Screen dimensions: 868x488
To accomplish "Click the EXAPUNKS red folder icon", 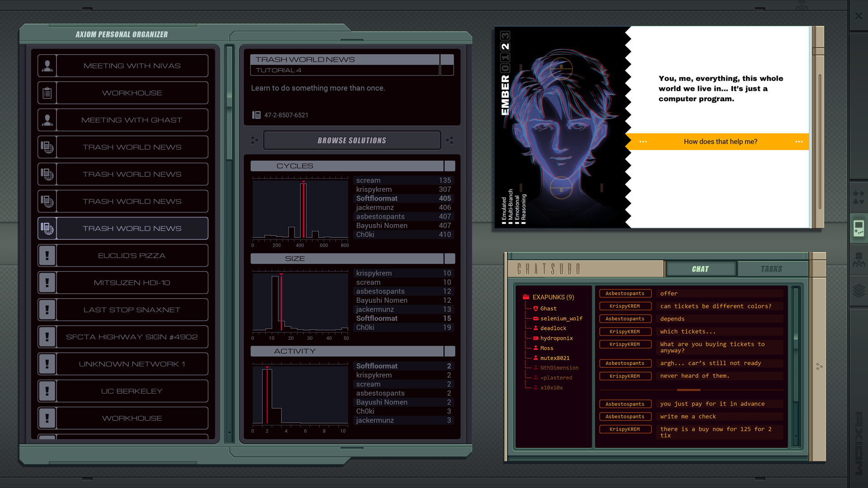I will tap(526, 297).
